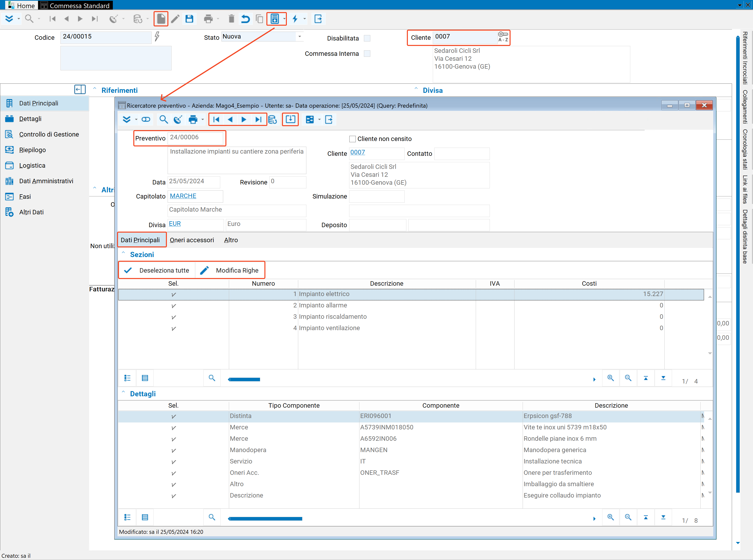The width and height of the screenshot is (753, 560).
Task: Open Dettagli in the left sidebar
Action: [30, 119]
